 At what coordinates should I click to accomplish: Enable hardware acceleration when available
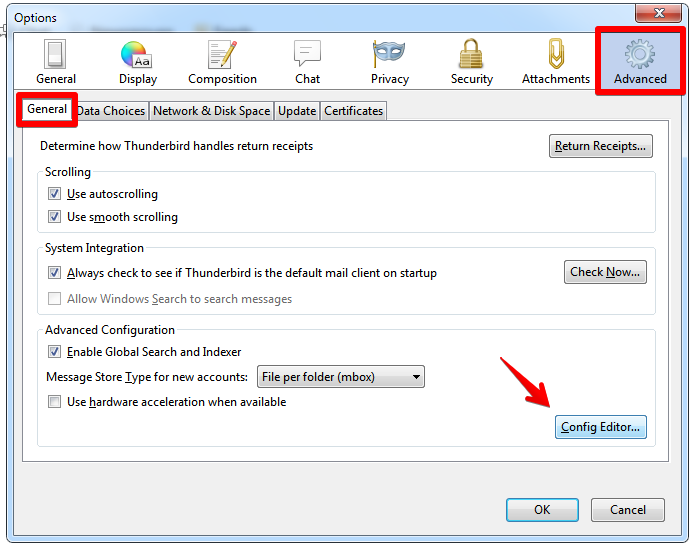tap(55, 402)
